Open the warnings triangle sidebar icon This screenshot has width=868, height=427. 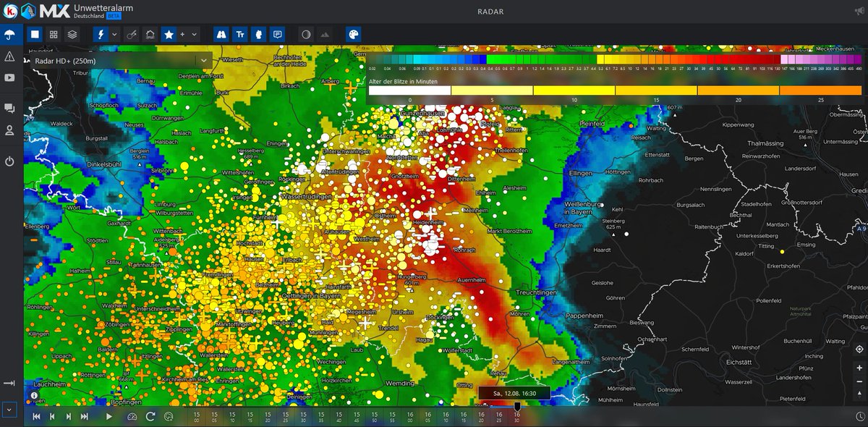[x=9, y=56]
